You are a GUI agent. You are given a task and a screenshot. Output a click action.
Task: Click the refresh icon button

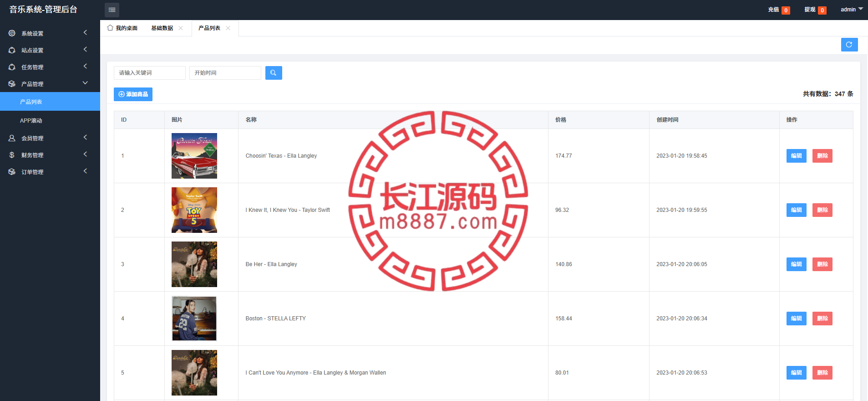(849, 45)
